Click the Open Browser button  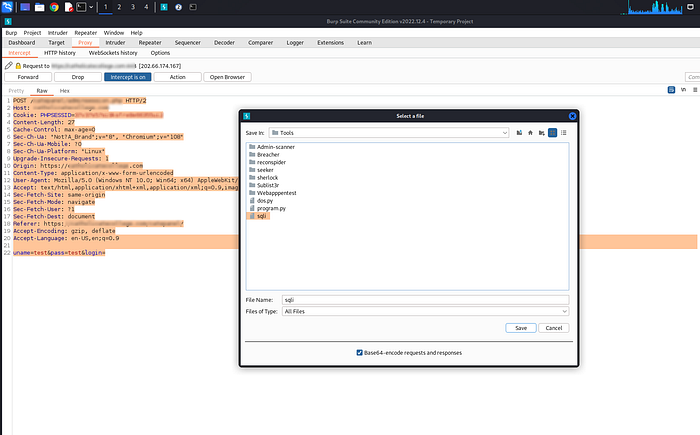[x=227, y=77]
